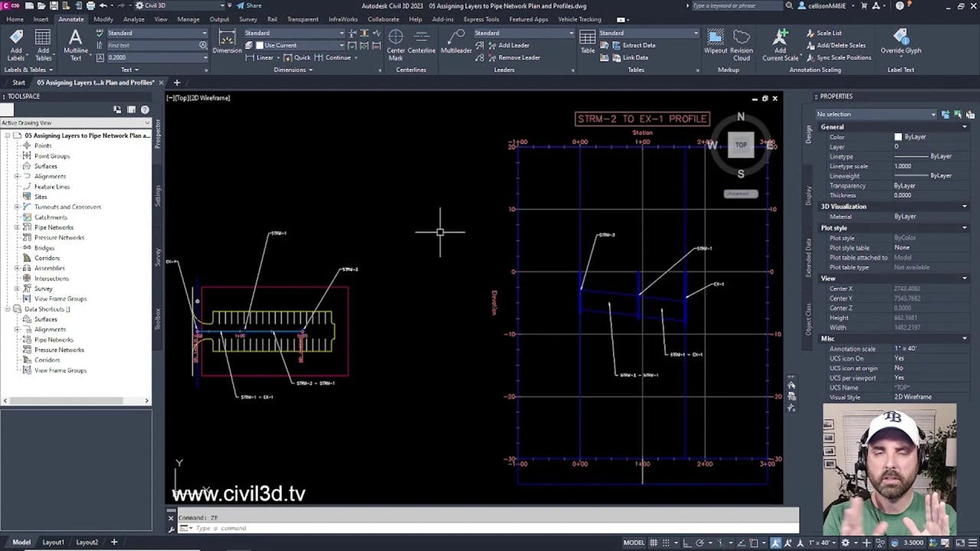Image resolution: width=980 pixels, height=551 pixels.
Task: Click the www.civil3d.tv link text
Action: (237, 494)
